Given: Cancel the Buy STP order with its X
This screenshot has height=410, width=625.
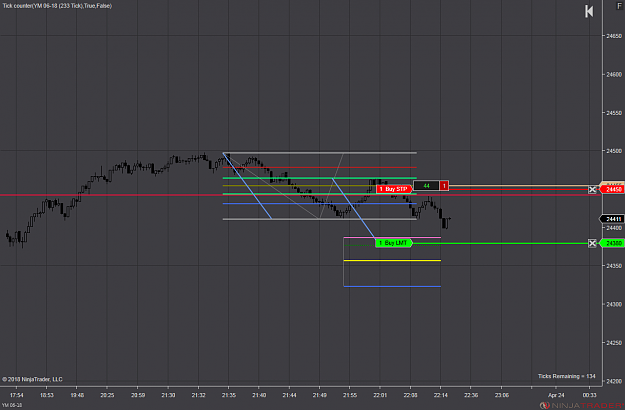Looking at the screenshot, I should click(592, 190).
